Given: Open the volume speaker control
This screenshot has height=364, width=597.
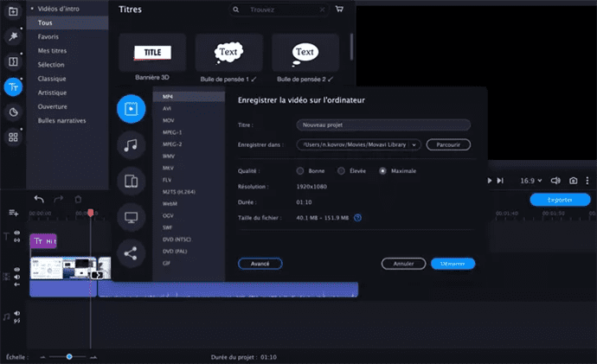Looking at the screenshot, I should (x=555, y=181).
